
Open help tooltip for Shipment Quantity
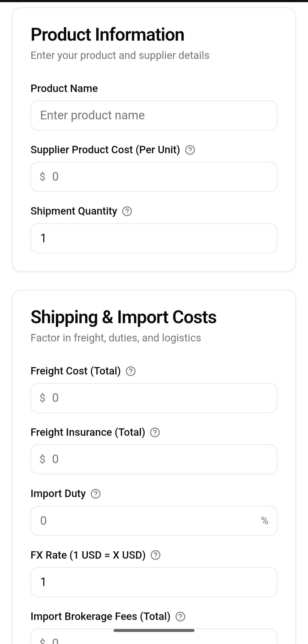click(x=127, y=211)
